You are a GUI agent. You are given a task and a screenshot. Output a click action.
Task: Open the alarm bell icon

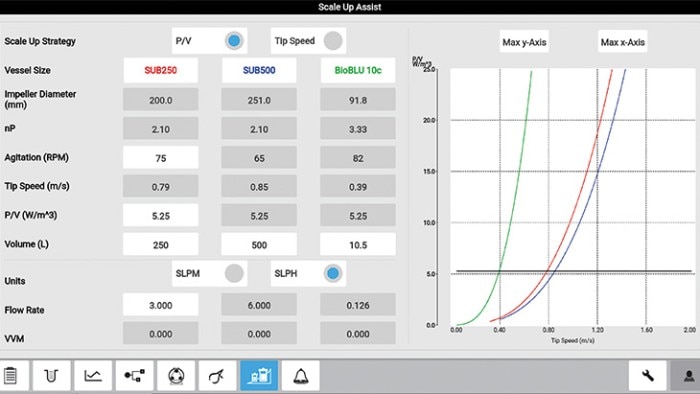[300, 376]
